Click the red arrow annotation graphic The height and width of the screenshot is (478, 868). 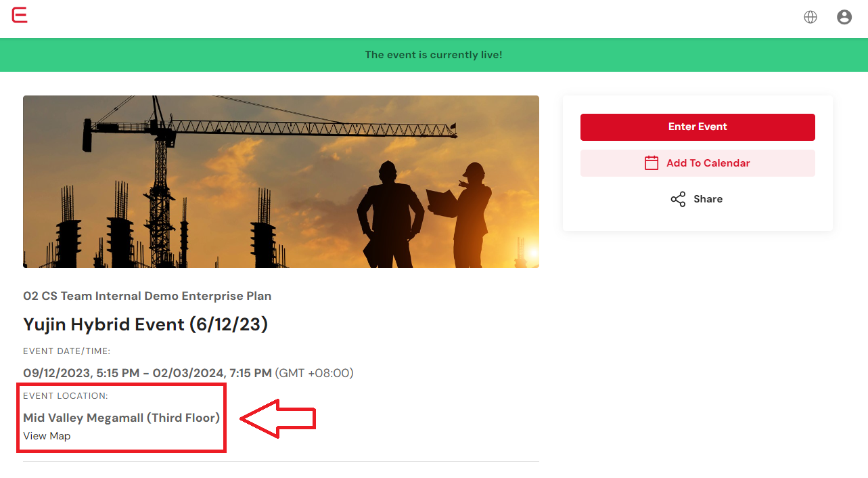pos(278,418)
